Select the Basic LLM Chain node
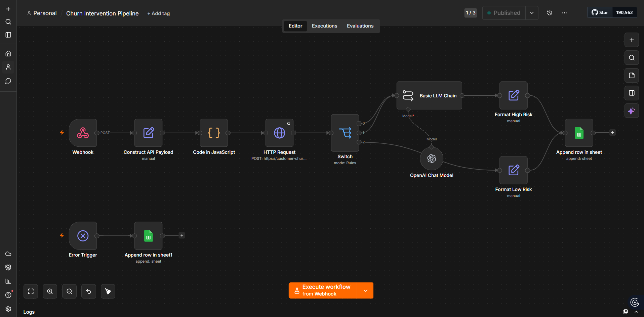 click(429, 95)
